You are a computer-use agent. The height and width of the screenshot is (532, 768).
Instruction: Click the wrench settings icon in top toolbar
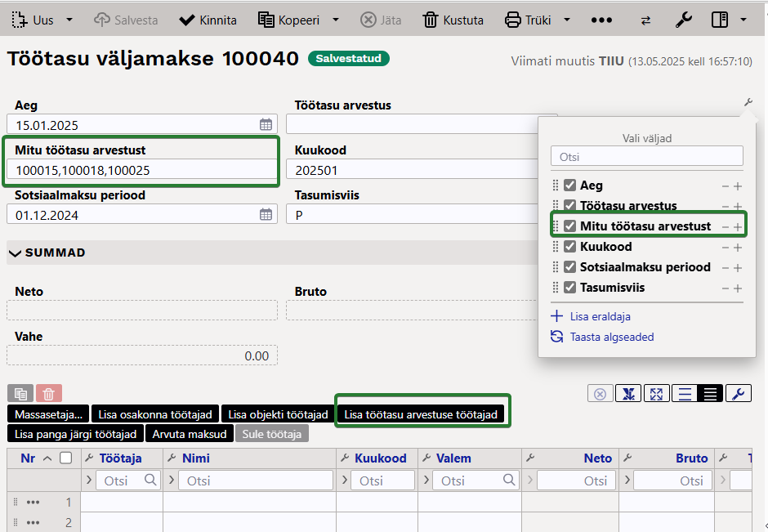pyautogui.click(x=683, y=20)
